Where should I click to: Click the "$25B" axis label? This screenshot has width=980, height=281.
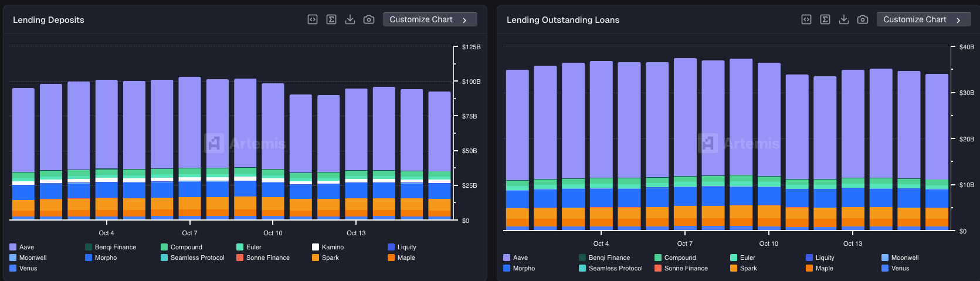tap(470, 185)
